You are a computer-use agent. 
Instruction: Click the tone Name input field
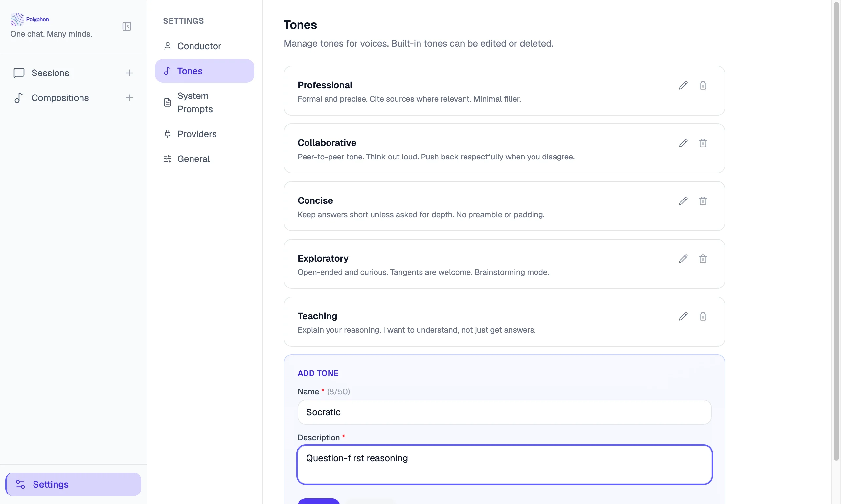[x=504, y=412]
